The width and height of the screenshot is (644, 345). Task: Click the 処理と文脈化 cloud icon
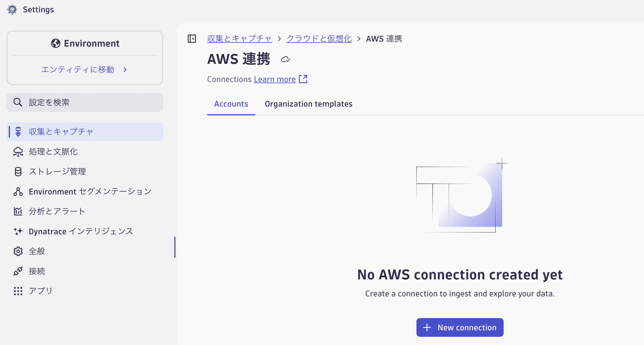18,152
